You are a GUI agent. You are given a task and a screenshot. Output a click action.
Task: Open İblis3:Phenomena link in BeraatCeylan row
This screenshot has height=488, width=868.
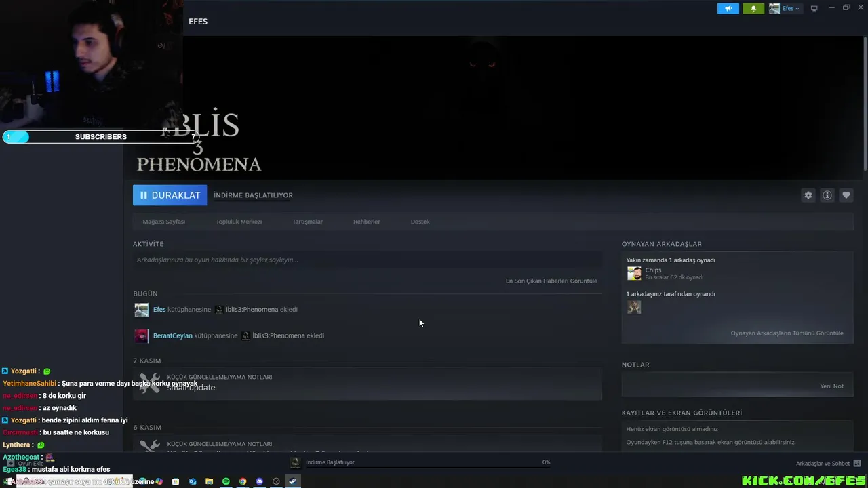(x=279, y=335)
